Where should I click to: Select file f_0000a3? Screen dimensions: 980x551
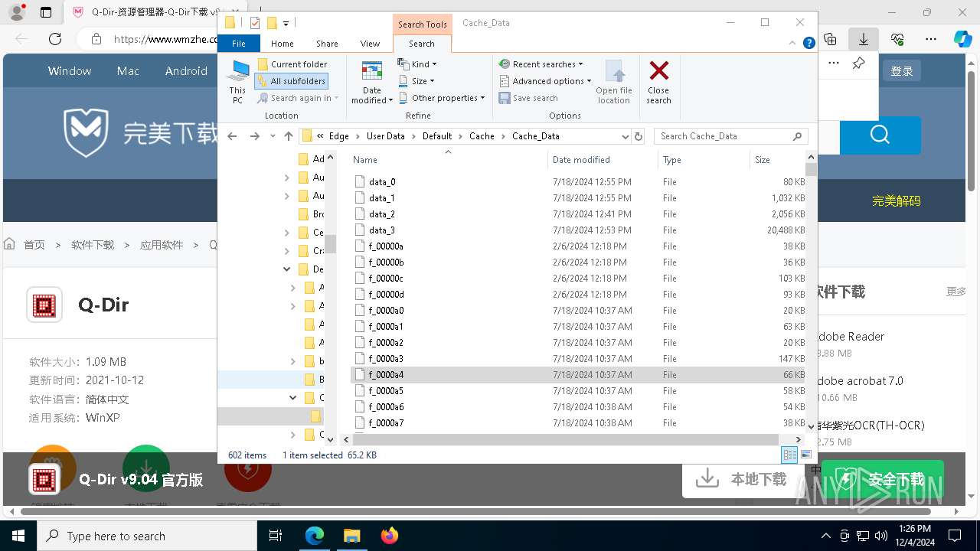[x=578, y=359]
